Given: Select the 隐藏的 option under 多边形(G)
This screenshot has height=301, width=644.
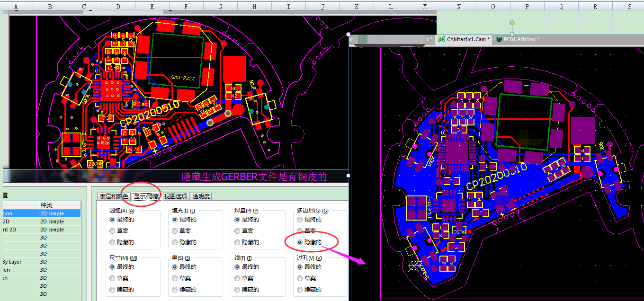Looking at the screenshot, I should (x=299, y=242).
